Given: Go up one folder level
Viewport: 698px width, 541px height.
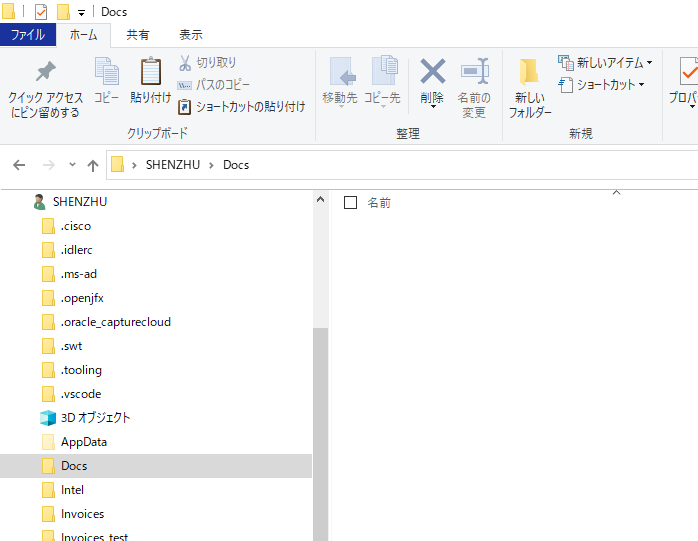Looking at the screenshot, I should click(93, 166).
